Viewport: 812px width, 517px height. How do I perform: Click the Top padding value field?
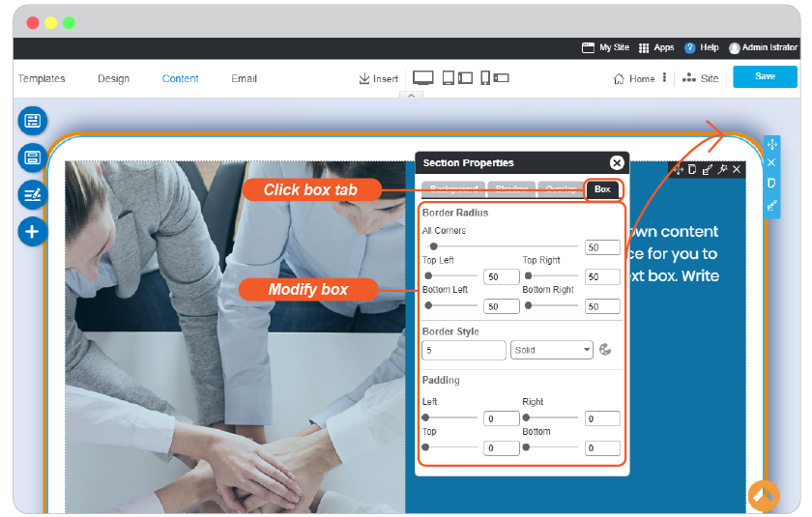click(x=502, y=448)
